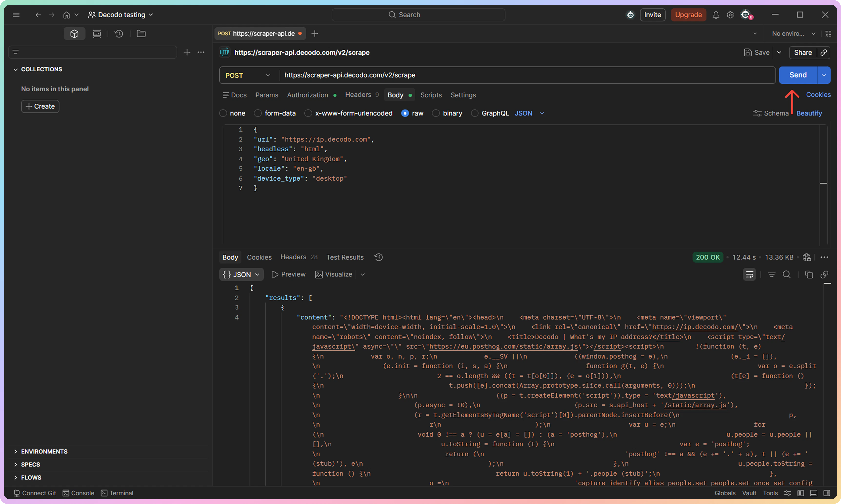Select the binary body radio option
Screen dimensions: 841x504
pyautogui.click(x=436, y=113)
